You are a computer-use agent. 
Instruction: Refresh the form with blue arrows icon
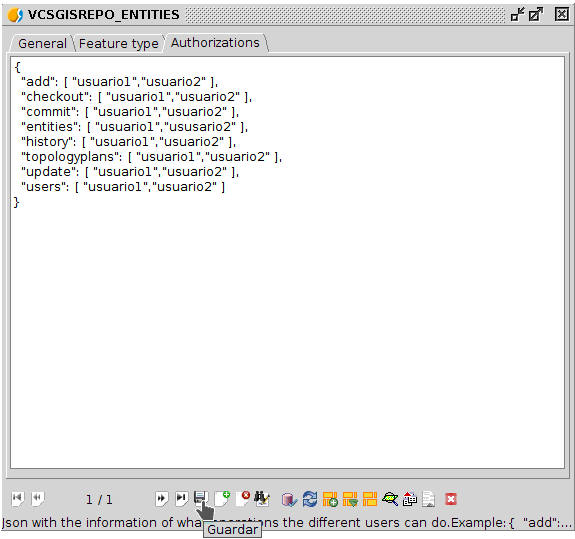[310, 499]
